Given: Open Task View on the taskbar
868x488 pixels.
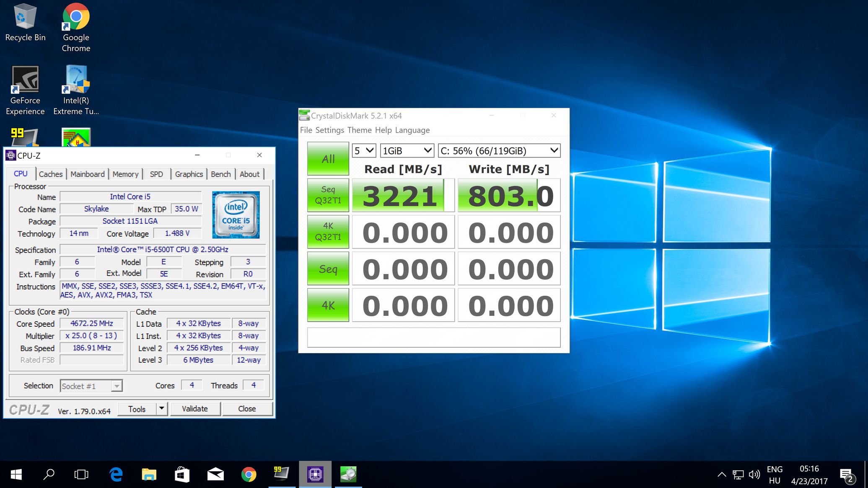Looking at the screenshot, I should 81,475.
